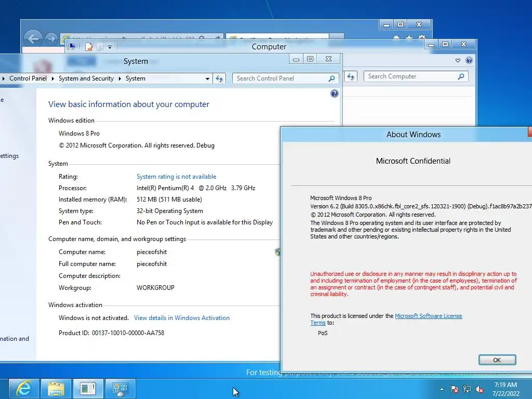Expand the ribbon chevron in Computer window
Viewport: 532px width, 399px height.
(x=458, y=60)
